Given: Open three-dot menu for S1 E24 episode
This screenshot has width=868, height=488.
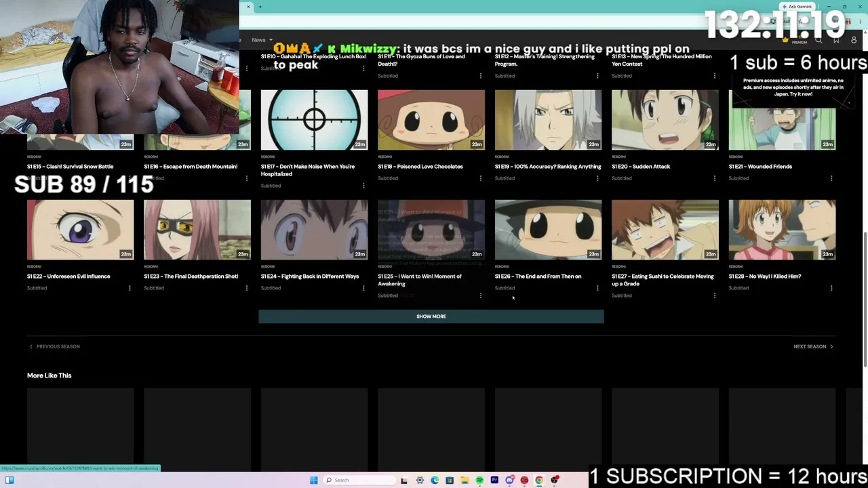Looking at the screenshot, I should (x=363, y=288).
